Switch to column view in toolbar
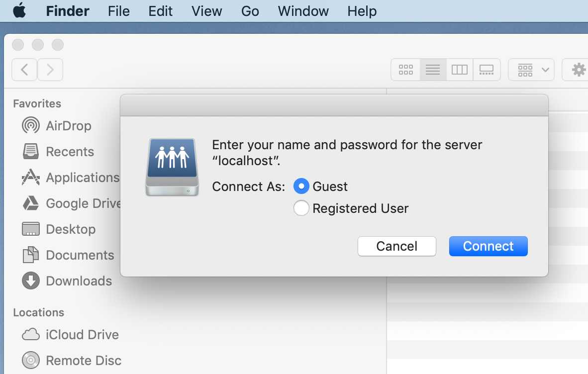 tap(459, 70)
